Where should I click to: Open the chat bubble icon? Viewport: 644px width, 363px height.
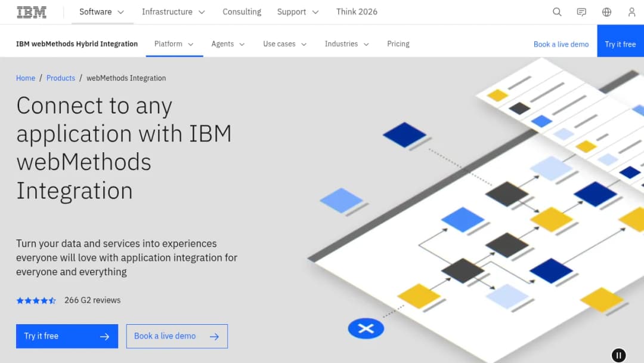click(581, 12)
